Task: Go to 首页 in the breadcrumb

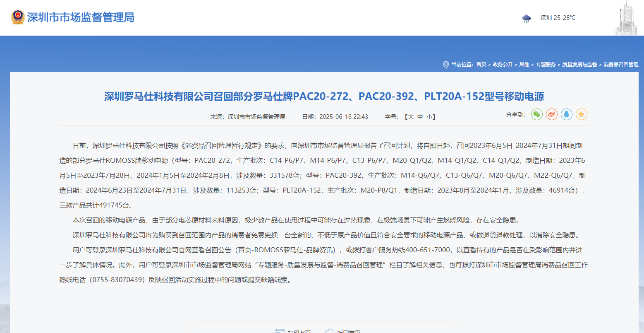Action: point(481,65)
